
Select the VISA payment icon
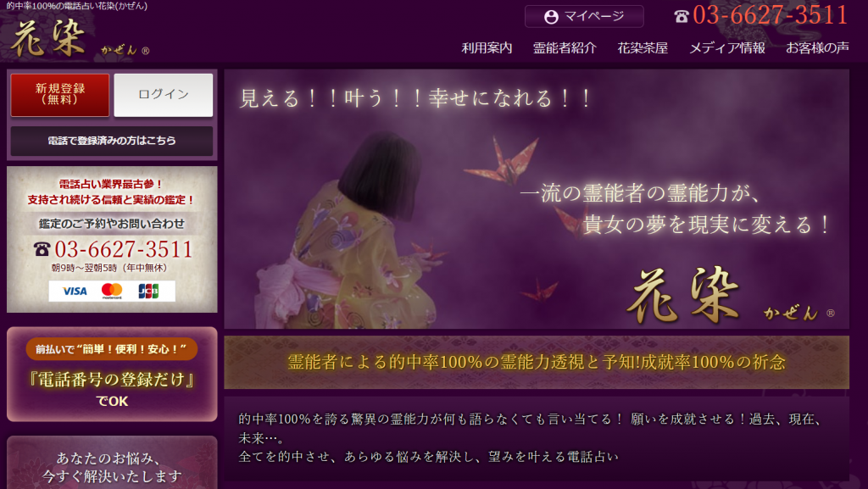(x=75, y=292)
